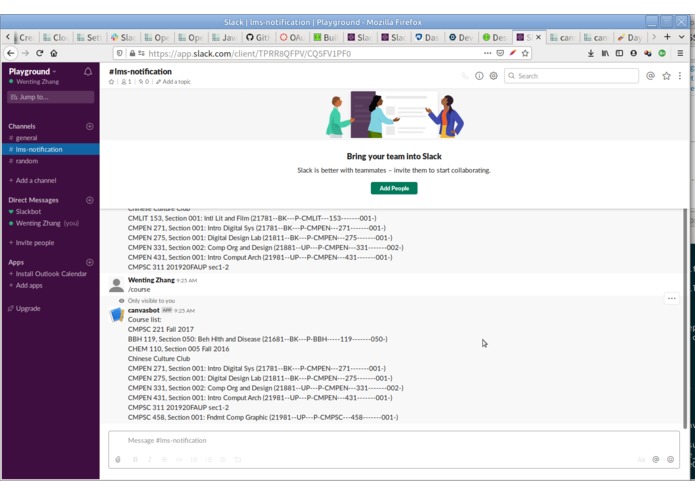Open more actions on canvasbot message
695x494 pixels.
672,298
